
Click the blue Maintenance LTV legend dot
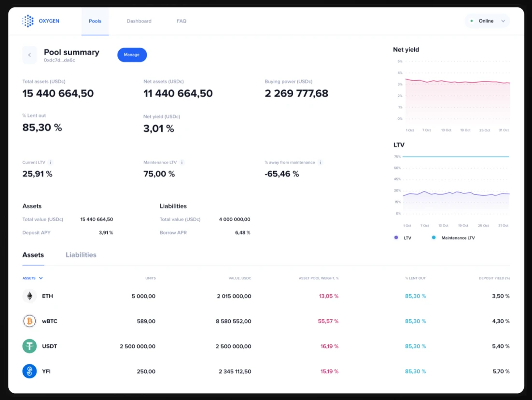point(434,238)
